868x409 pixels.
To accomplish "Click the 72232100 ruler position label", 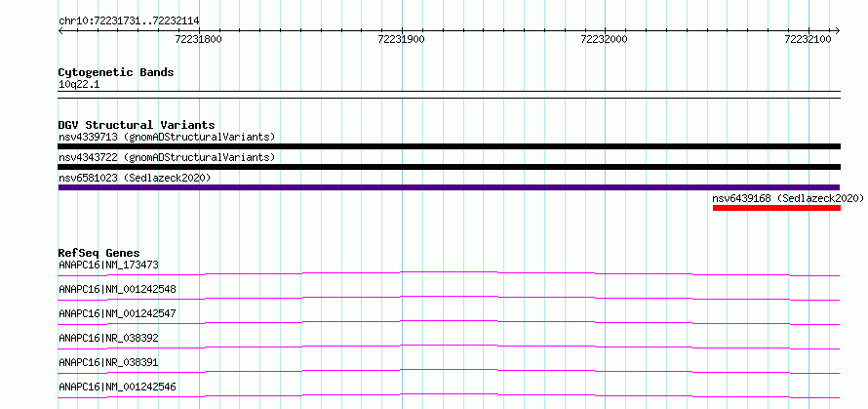I will click(x=808, y=39).
